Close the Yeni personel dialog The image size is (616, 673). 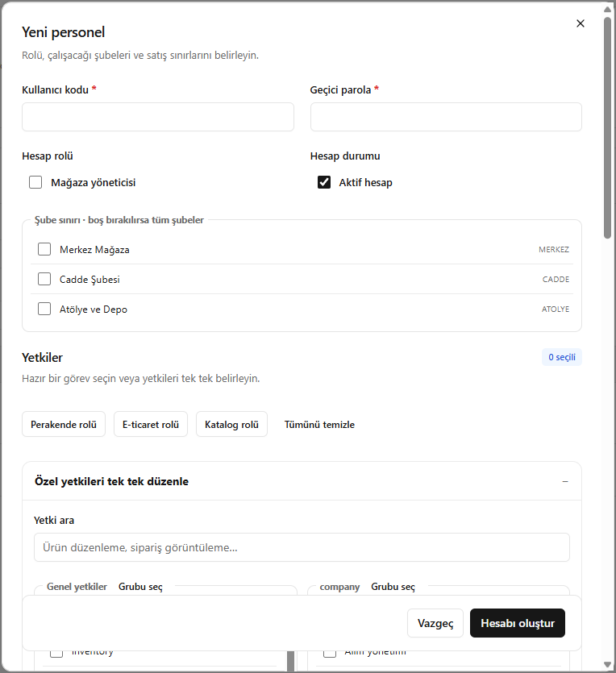(580, 23)
